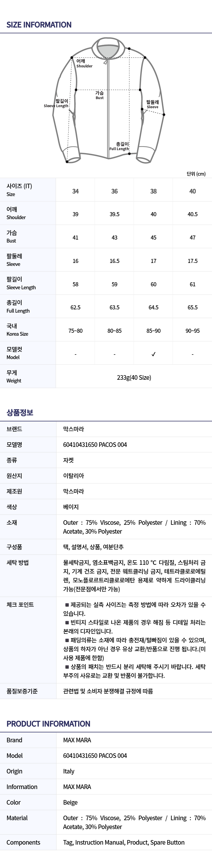Select the size 40 column header

192,191
